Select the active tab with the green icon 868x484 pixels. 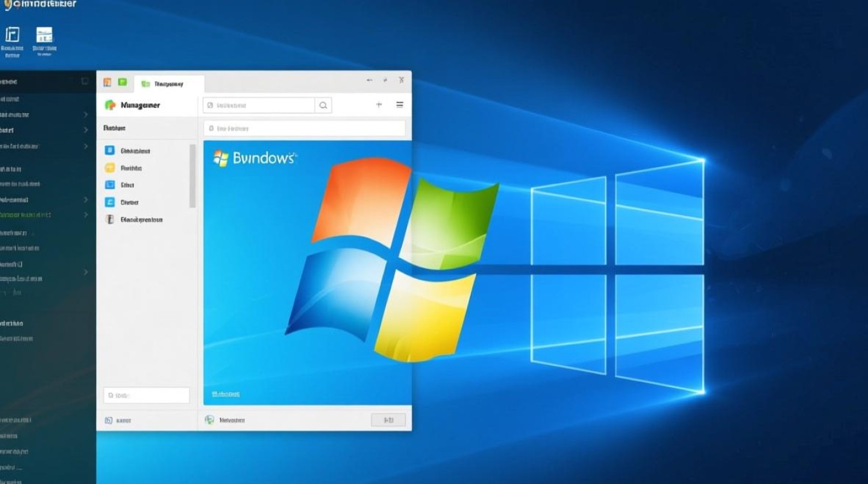pyautogui.click(x=169, y=83)
